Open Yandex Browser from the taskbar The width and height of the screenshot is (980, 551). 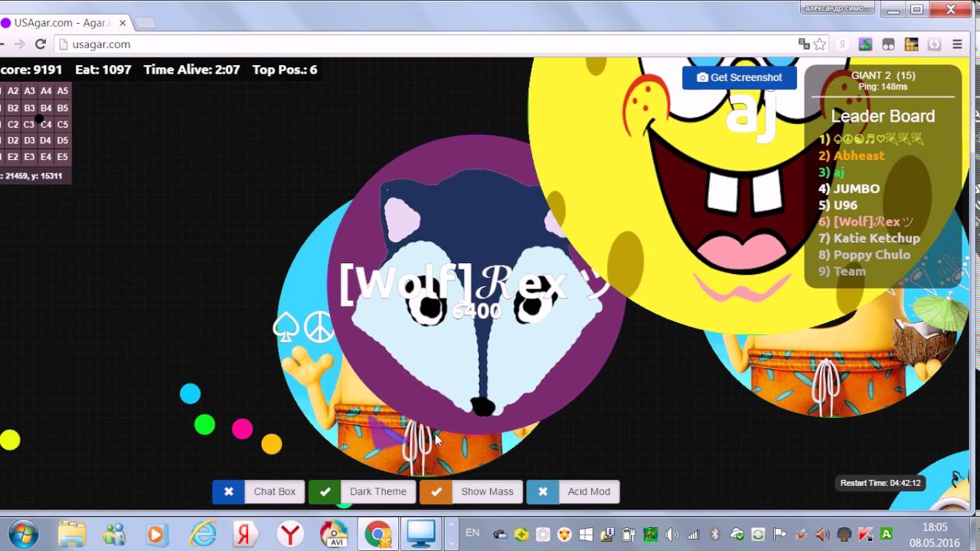tap(290, 533)
